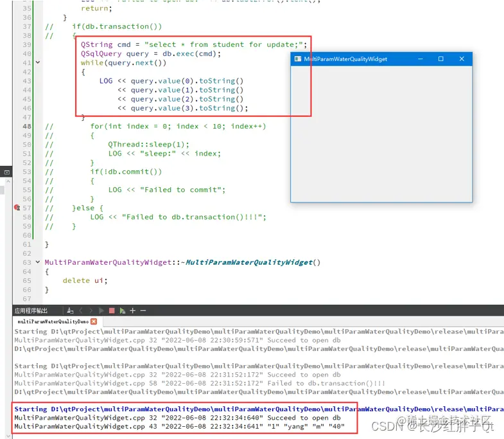The width and height of the screenshot is (504, 439).
Task: Stop the running program with red square
Action: click(x=112, y=310)
